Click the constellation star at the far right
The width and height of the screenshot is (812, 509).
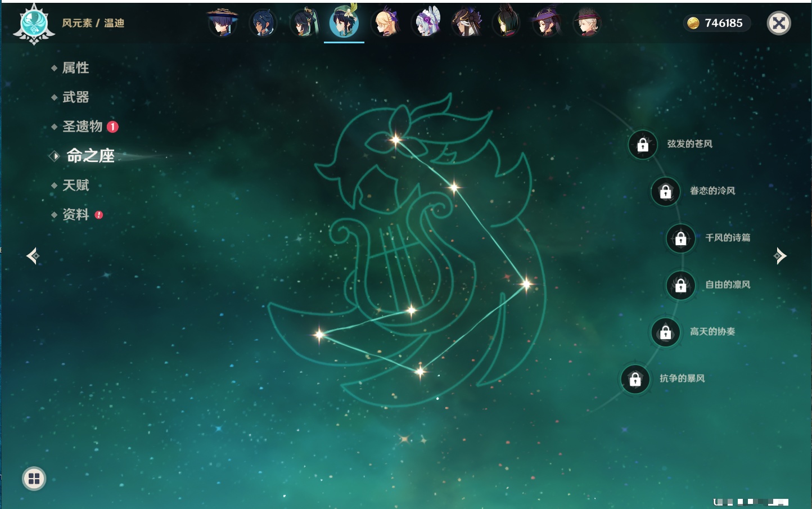point(526,284)
